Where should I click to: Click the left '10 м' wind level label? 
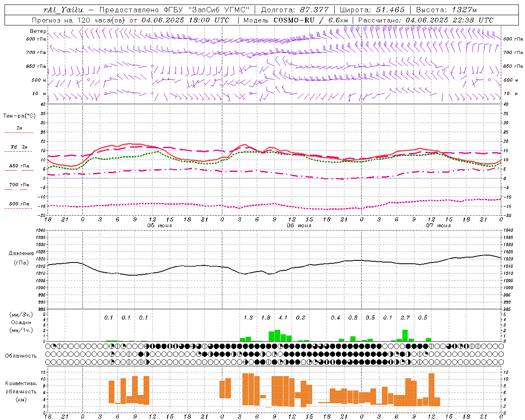[x=39, y=94]
